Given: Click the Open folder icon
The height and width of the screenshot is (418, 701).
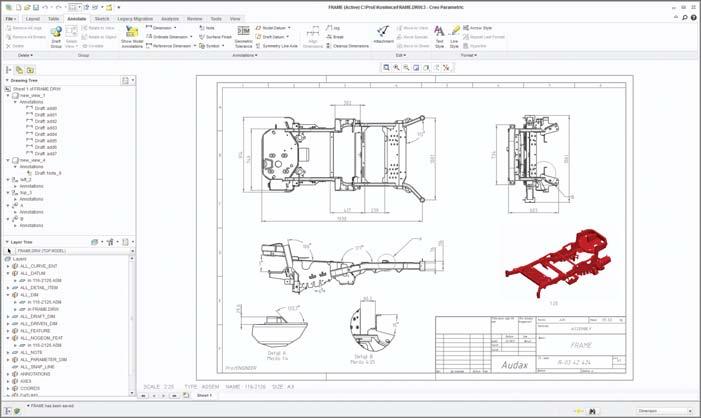Looking at the screenshot, I should 27,7.
